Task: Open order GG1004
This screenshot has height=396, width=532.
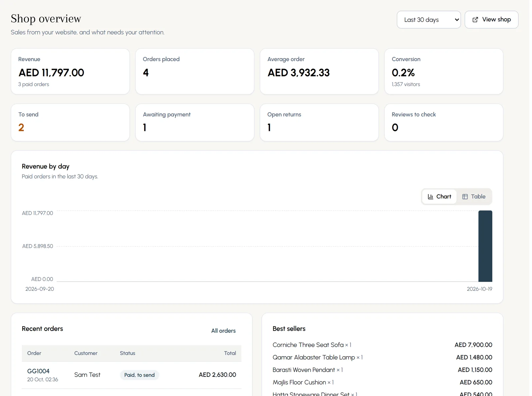Action: 38,371
